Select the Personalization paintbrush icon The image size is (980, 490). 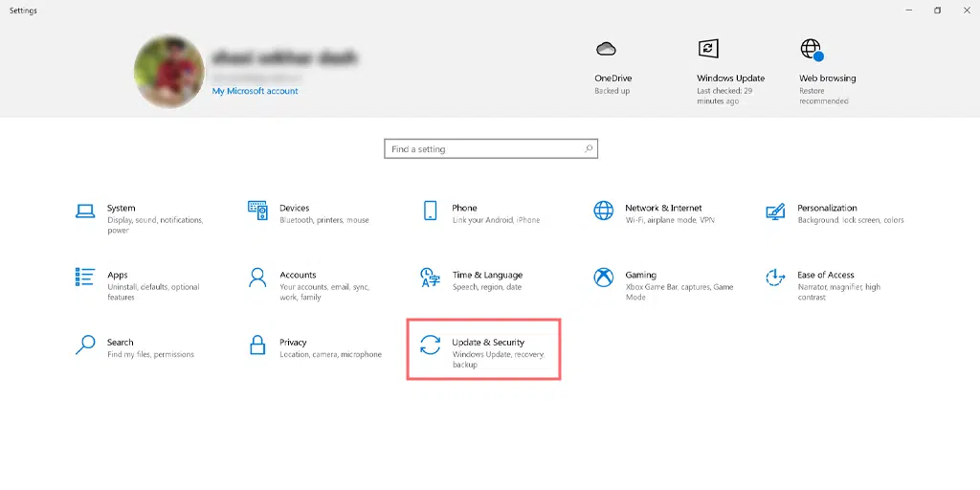coord(775,211)
